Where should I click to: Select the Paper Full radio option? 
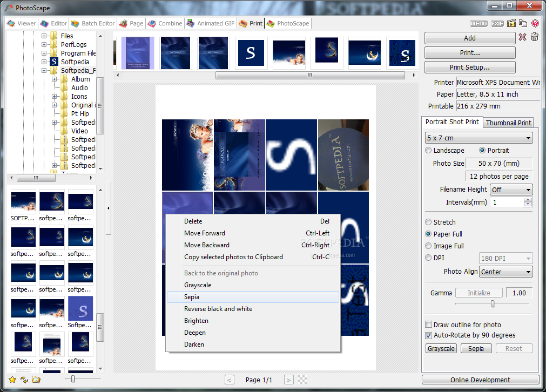(428, 234)
